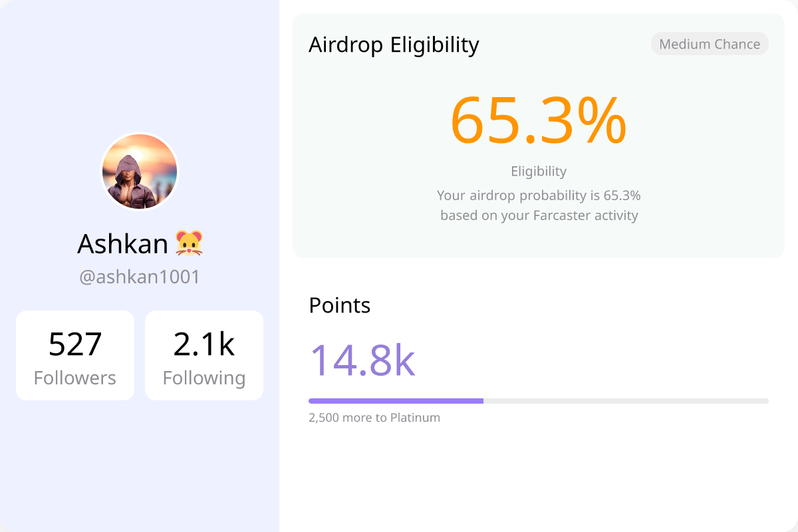Screen dimensions: 798x532
Task: Open the @ashkan1001 handle
Action: pos(140,277)
